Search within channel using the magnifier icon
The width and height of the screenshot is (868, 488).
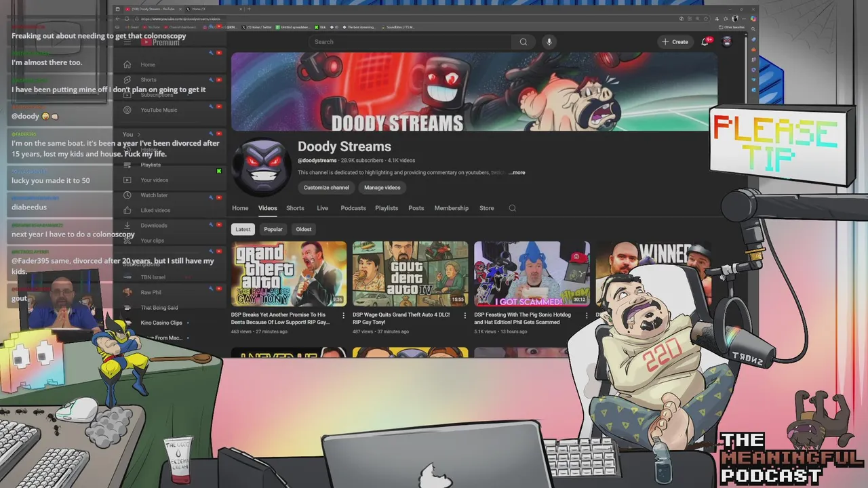513,208
